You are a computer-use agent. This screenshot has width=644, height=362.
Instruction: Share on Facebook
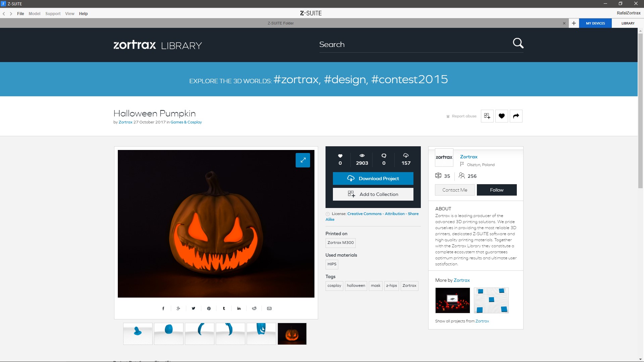163,309
